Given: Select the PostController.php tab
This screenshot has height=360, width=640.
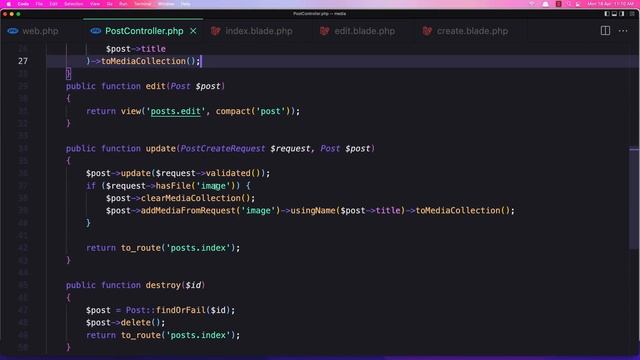Looking at the screenshot, I should click(x=144, y=31).
